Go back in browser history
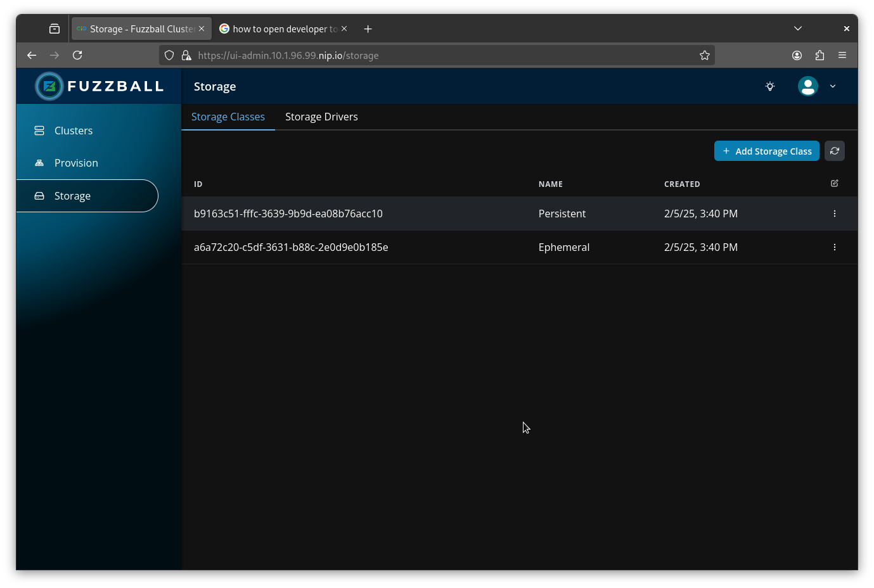The height and width of the screenshot is (588, 874). coord(32,55)
